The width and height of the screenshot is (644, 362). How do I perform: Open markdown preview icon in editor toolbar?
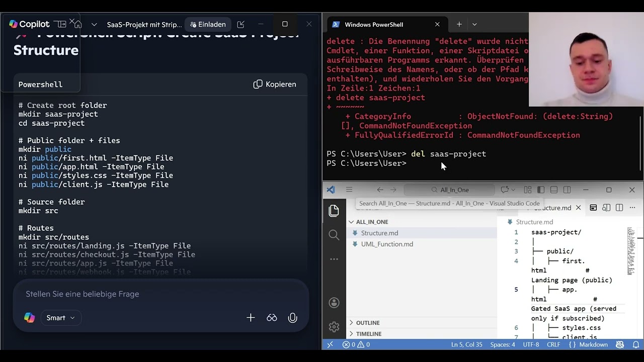coord(593,208)
